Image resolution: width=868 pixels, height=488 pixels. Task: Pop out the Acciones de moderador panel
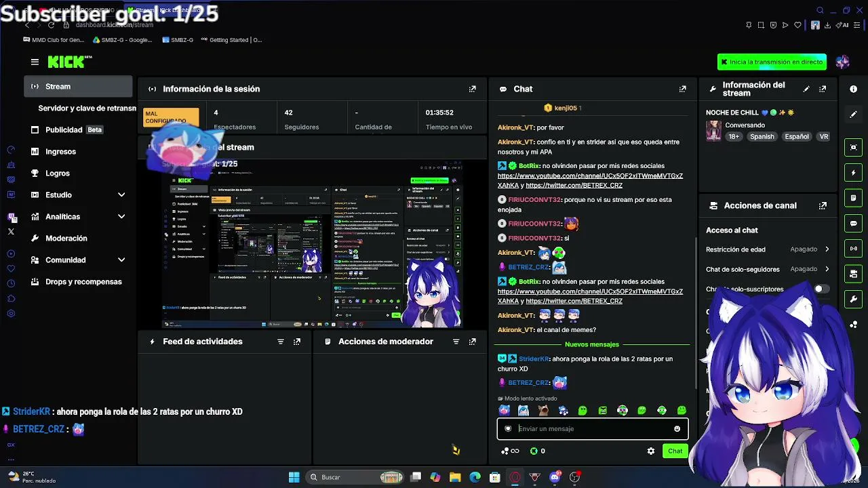point(473,342)
